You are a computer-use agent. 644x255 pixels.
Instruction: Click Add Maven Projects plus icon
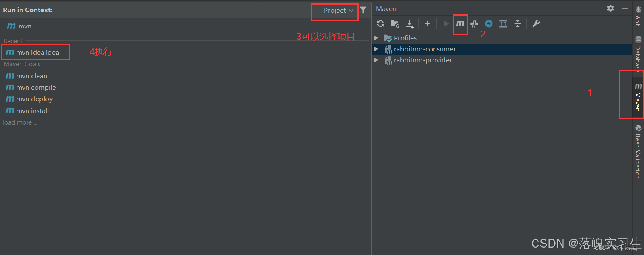427,24
